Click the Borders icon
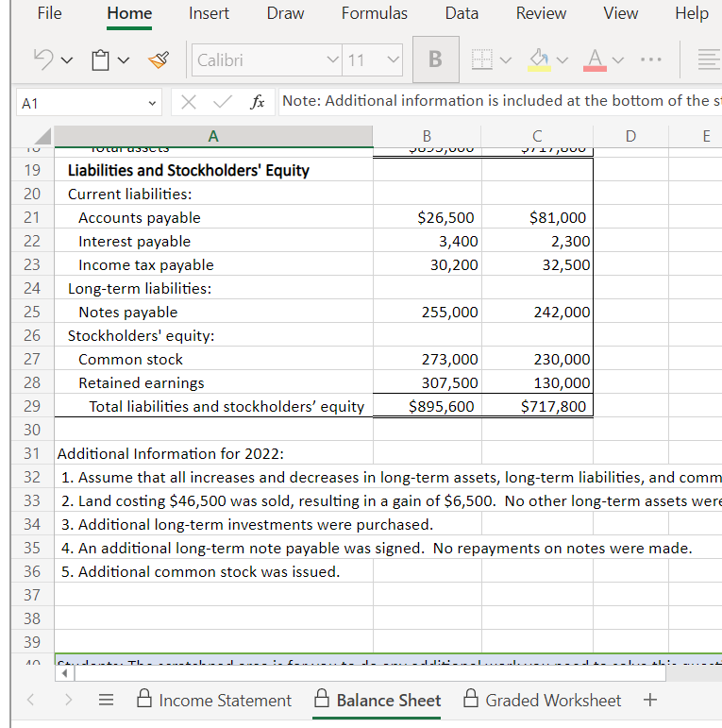The width and height of the screenshot is (722, 728). [482, 59]
